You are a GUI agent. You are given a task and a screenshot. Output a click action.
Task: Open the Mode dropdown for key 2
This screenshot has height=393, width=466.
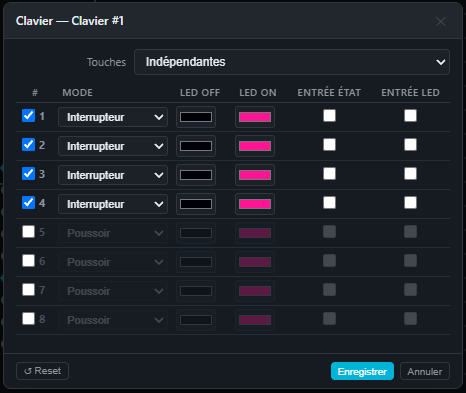click(x=113, y=146)
